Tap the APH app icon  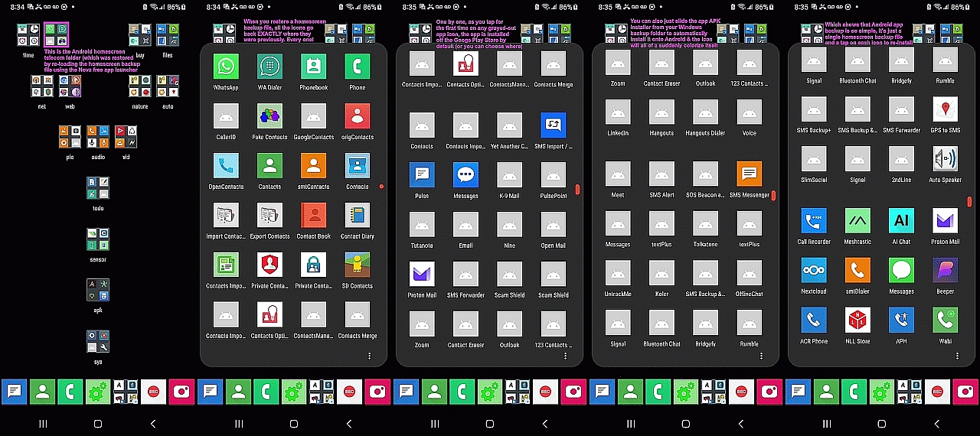[902, 320]
